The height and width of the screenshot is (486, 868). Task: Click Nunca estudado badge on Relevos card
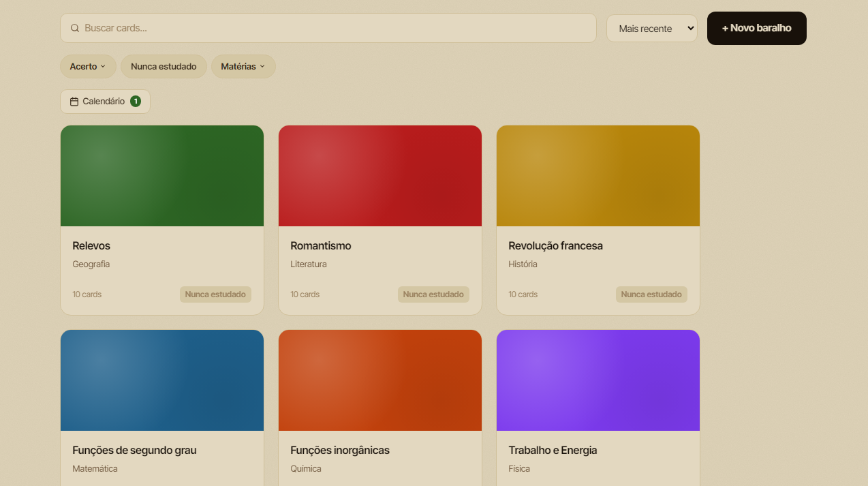pyautogui.click(x=215, y=294)
